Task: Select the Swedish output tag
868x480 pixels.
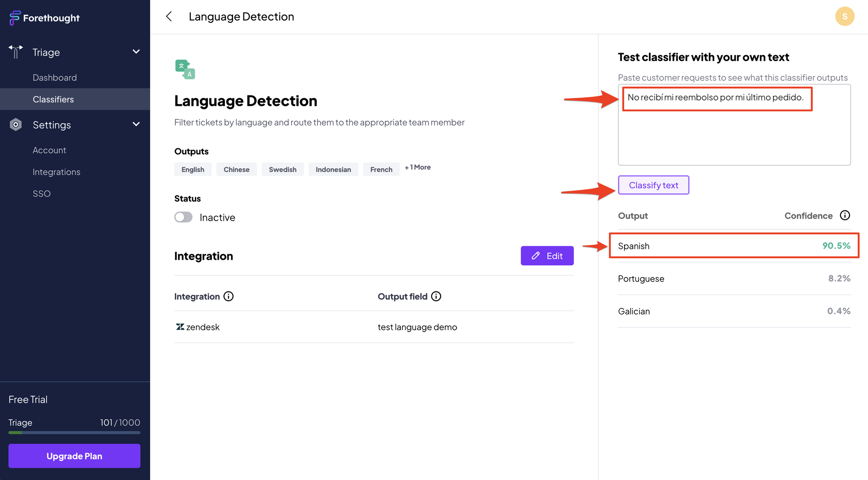Action: tap(283, 170)
